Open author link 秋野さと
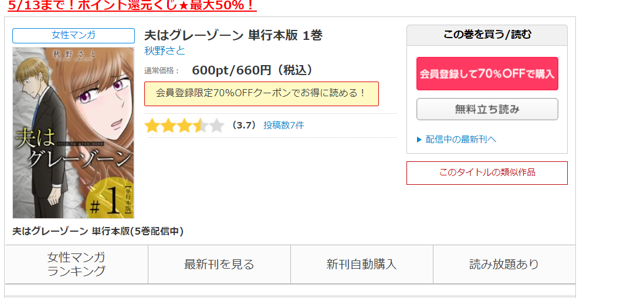 pyautogui.click(x=165, y=50)
